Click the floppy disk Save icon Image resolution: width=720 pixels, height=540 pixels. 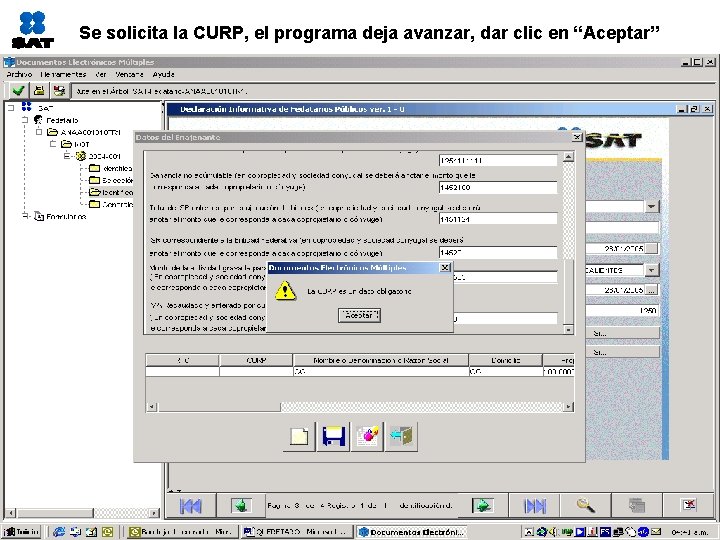(333, 436)
